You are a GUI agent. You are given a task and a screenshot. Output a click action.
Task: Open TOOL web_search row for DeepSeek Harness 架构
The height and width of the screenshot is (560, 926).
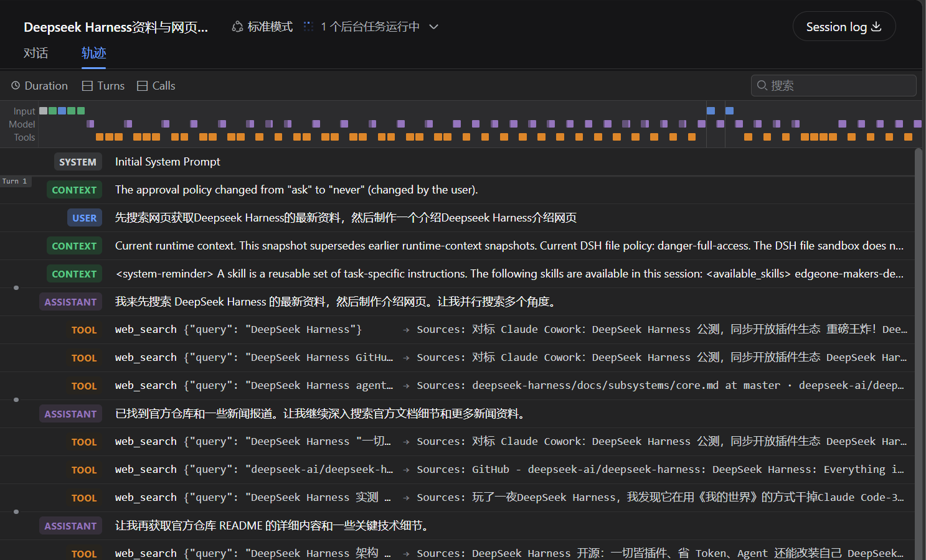tap(457, 551)
